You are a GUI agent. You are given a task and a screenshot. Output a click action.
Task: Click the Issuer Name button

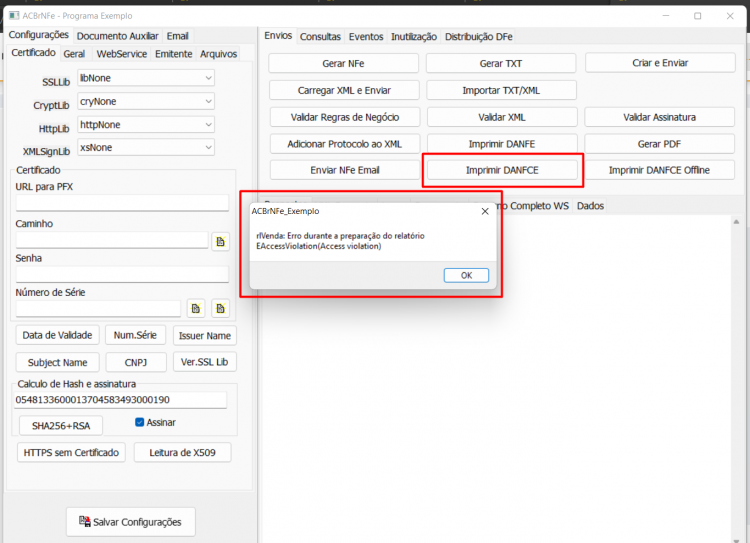[205, 335]
